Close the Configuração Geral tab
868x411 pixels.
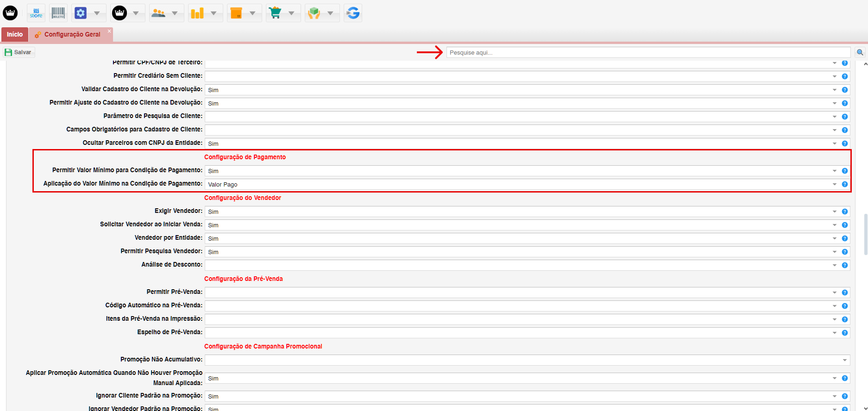(x=109, y=31)
